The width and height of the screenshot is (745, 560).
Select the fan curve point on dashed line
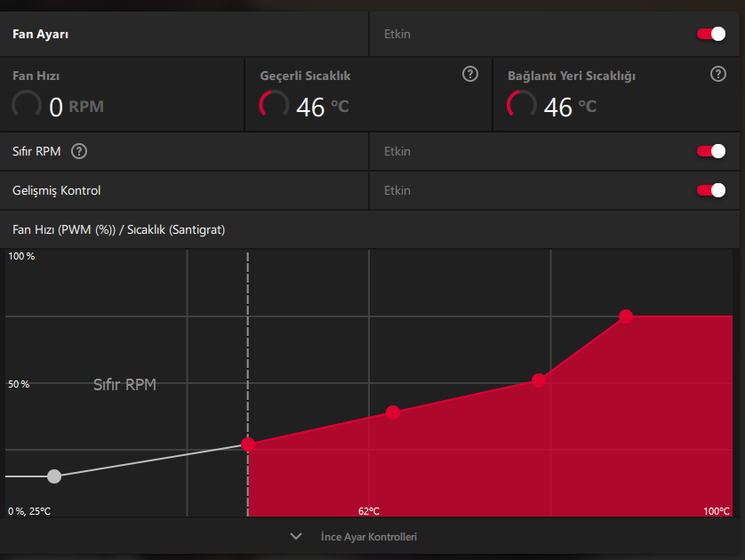coord(248,444)
